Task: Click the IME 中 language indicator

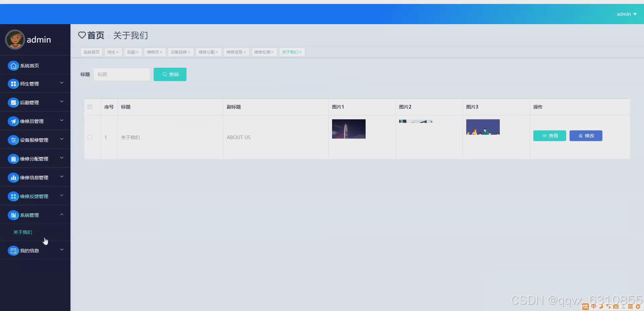Action: pos(594,306)
